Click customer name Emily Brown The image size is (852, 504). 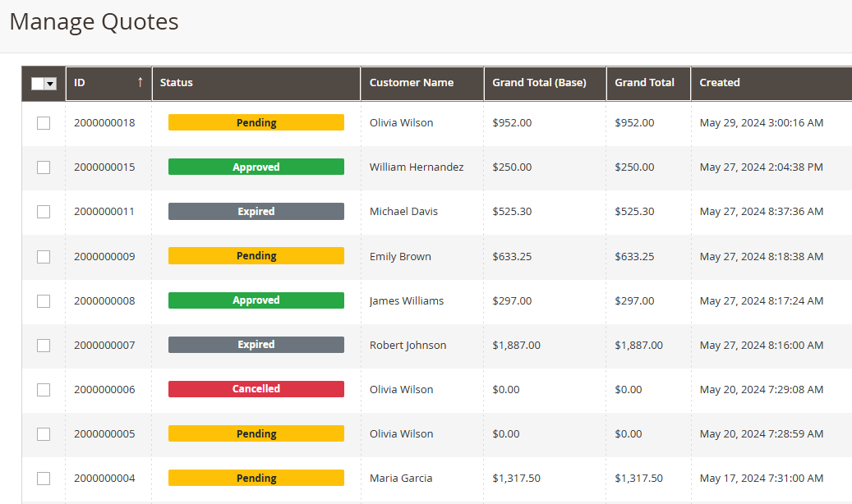click(400, 256)
